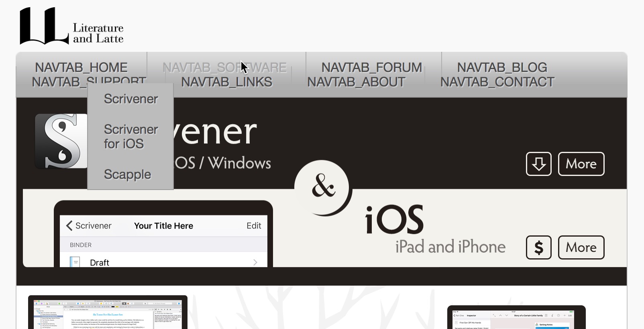Choose Scrivener from the dropdown menu
This screenshot has height=329, width=644.
(131, 99)
